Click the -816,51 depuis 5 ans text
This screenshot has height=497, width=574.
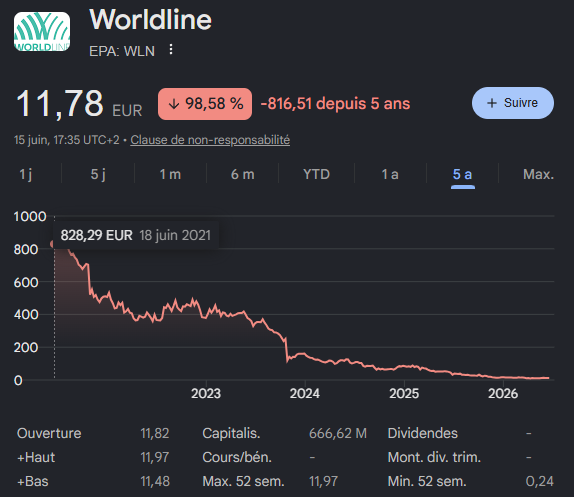tap(335, 104)
